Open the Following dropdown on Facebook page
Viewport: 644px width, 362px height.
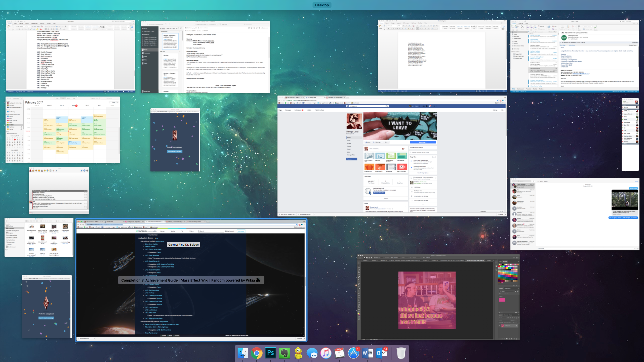(x=377, y=142)
